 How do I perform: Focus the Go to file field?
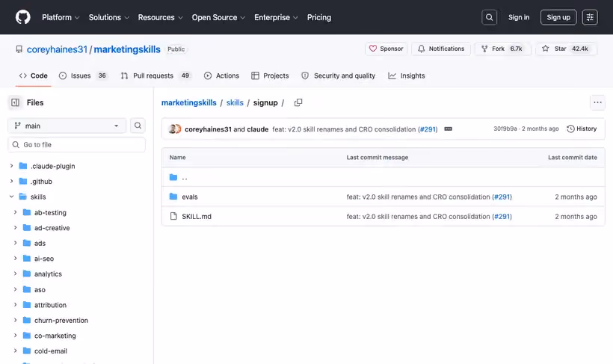pyautogui.click(x=76, y=145)
